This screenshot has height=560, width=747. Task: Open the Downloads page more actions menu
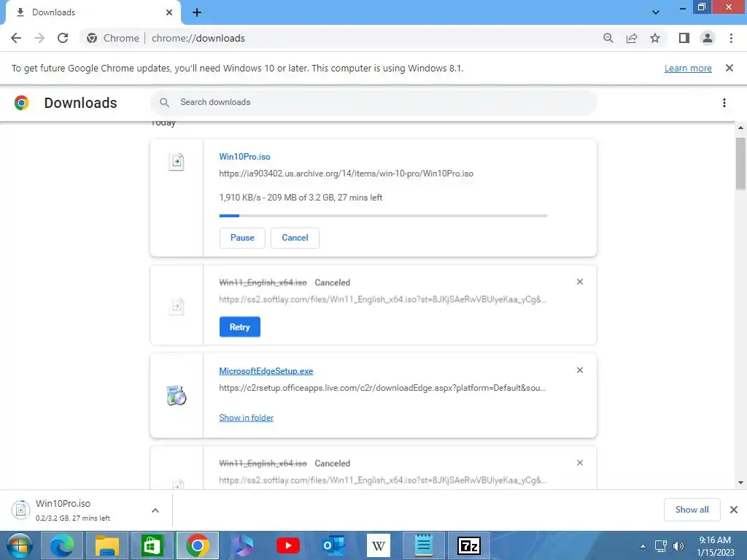[724, 103]
